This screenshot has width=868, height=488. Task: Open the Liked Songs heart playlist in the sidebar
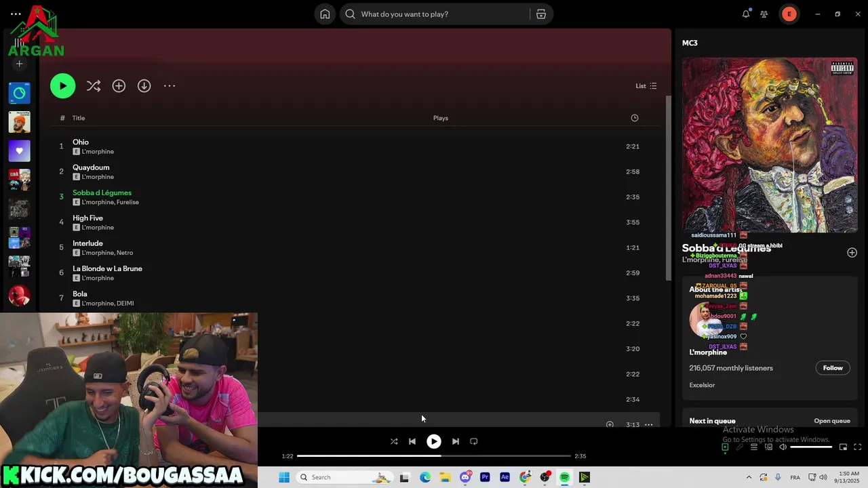[19, 151]
